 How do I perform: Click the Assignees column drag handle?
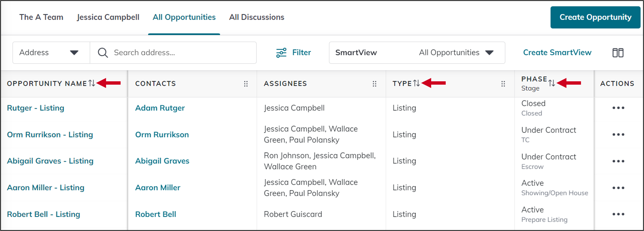[374, 84]
